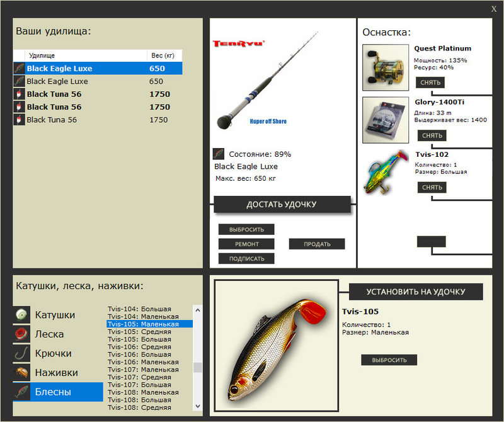Click the empty dark slot button in Оснастка
This screenshot has width=504, height=422.
(432, 242)
